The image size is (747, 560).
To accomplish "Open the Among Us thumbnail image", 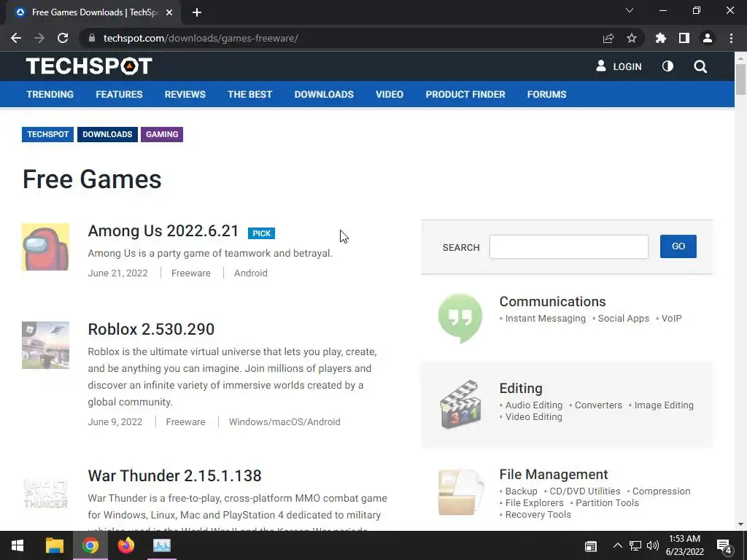I will pos(46,246).
